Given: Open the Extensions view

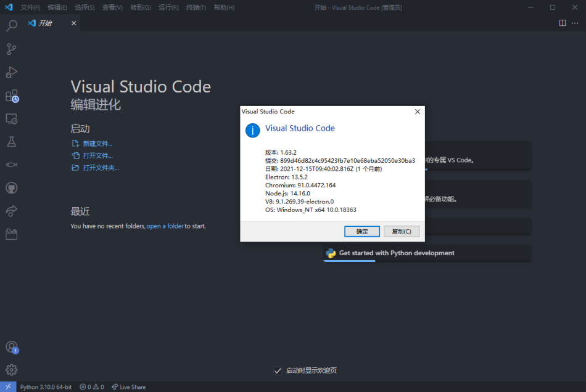Looking at the screenshot, I should click(12, 96).
